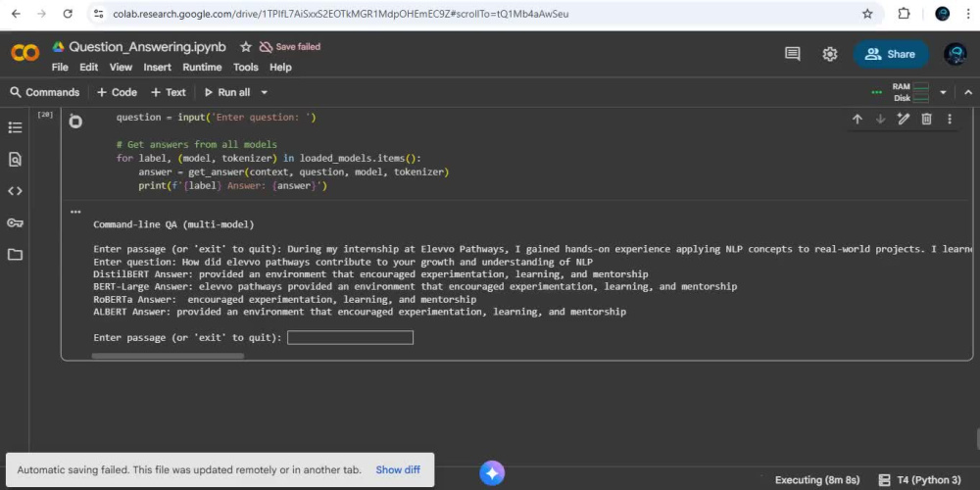Open the Google account avatar in Colab

[955, 54]
